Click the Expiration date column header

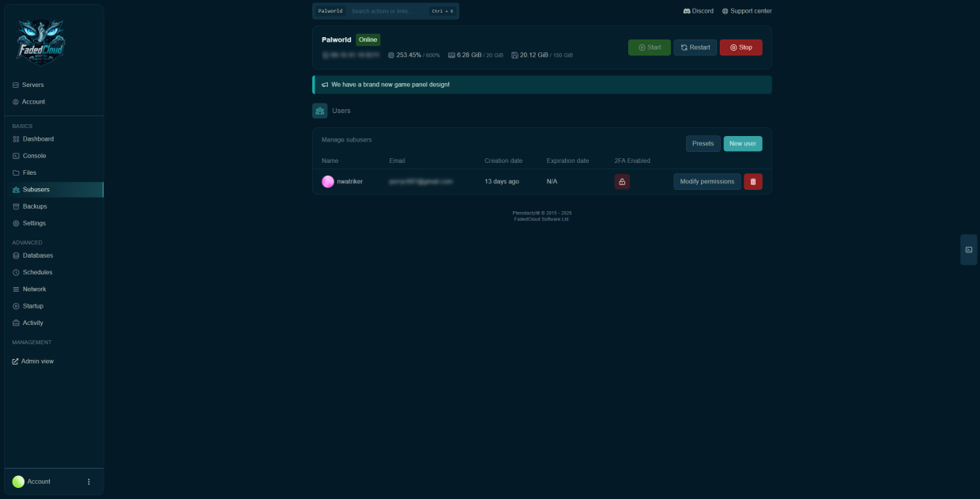pyautogui.click(x=567, y=161)
